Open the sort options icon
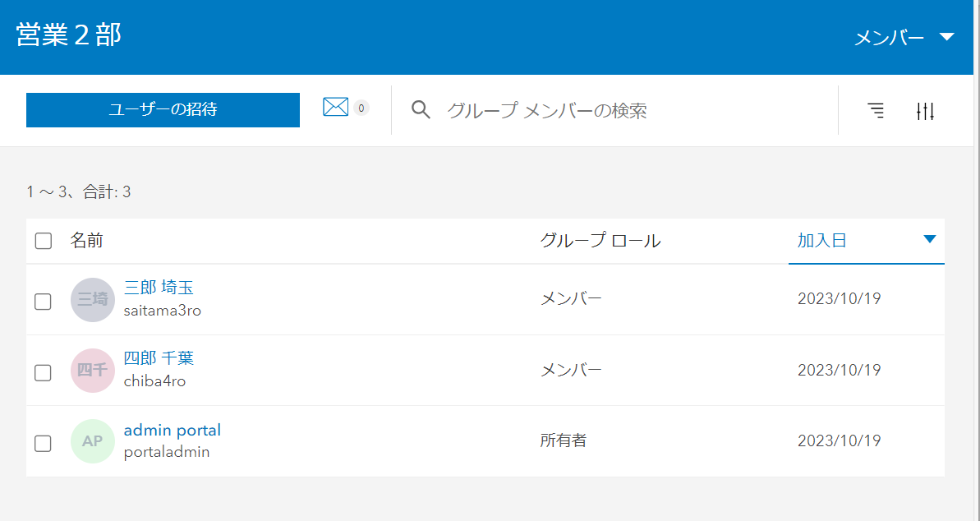 (876, 111)
